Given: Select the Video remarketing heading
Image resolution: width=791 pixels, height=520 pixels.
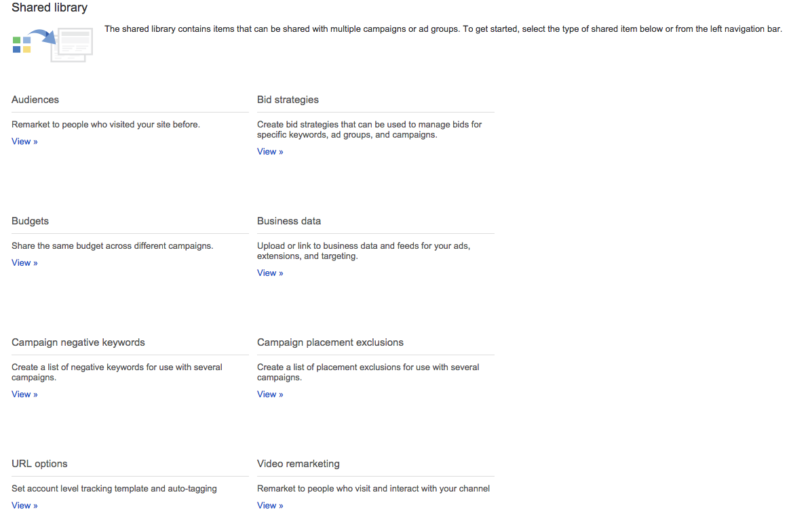Looking at the screenshot, I should (298, 464).
